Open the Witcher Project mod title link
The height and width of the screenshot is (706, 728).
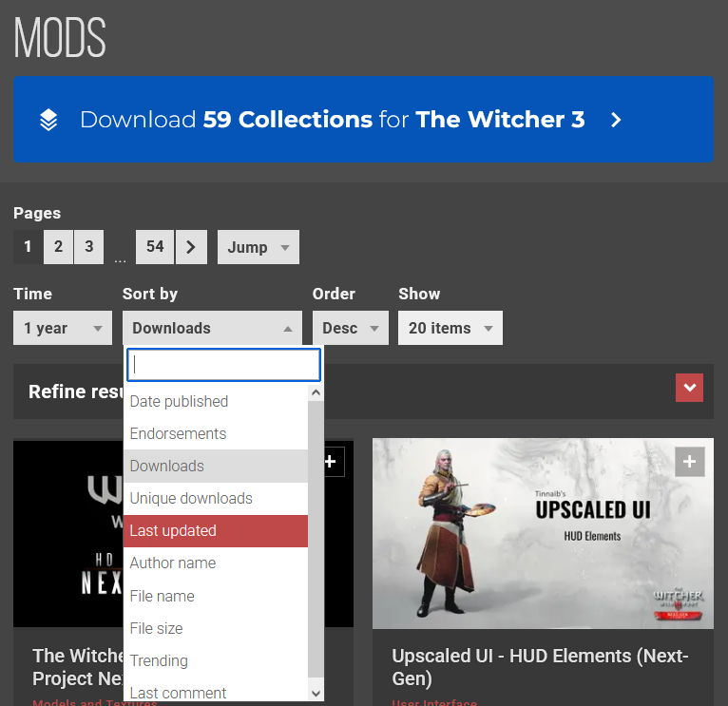click(x=78, y=667)
